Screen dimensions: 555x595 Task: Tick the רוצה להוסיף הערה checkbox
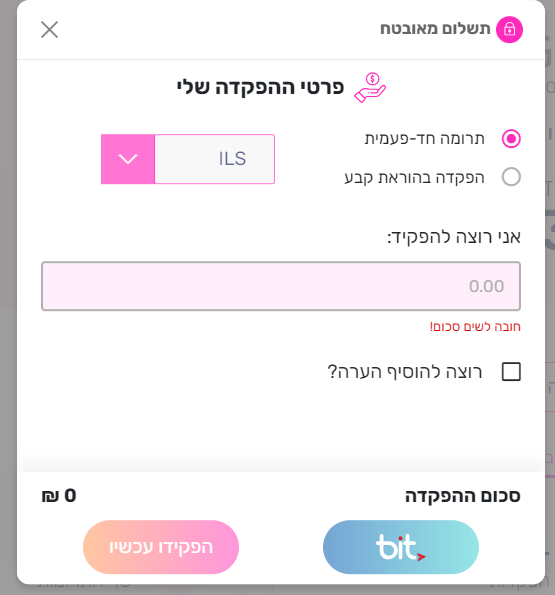511,371
